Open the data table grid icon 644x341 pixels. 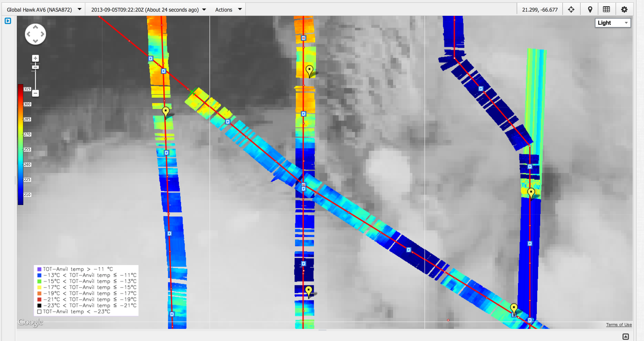606,10
